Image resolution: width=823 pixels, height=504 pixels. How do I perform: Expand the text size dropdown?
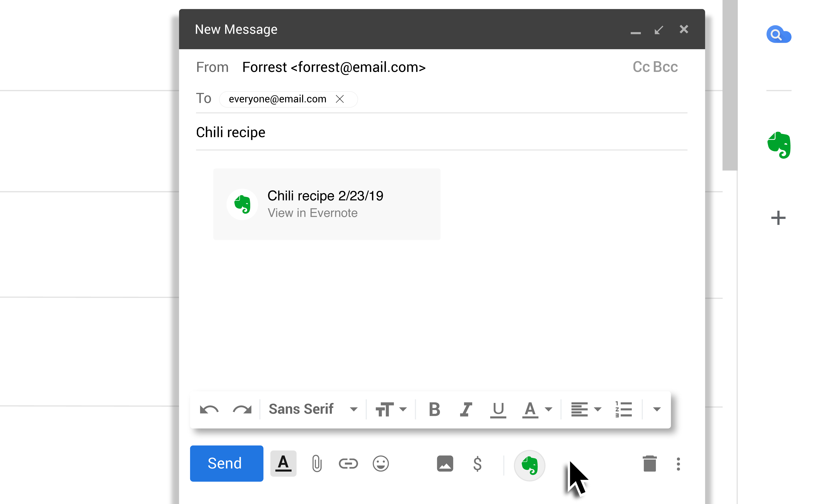point(392,409)
